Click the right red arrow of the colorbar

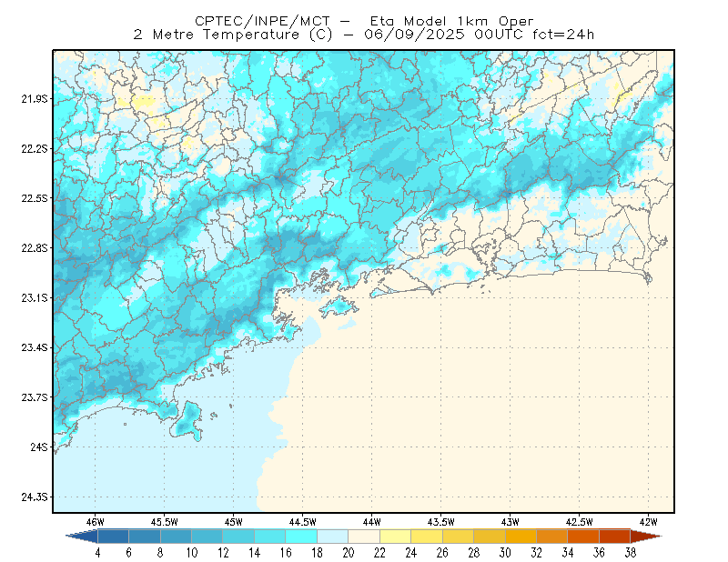[646, 537]
